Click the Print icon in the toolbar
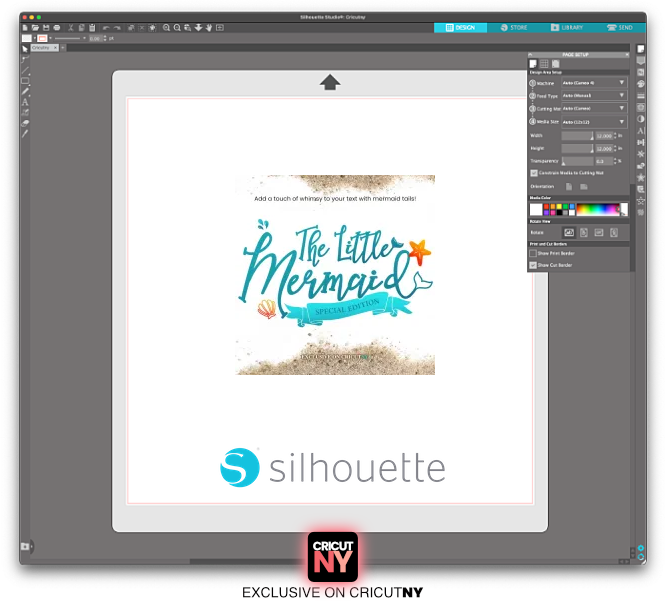The image size is (665, 604). click(57, 28)
